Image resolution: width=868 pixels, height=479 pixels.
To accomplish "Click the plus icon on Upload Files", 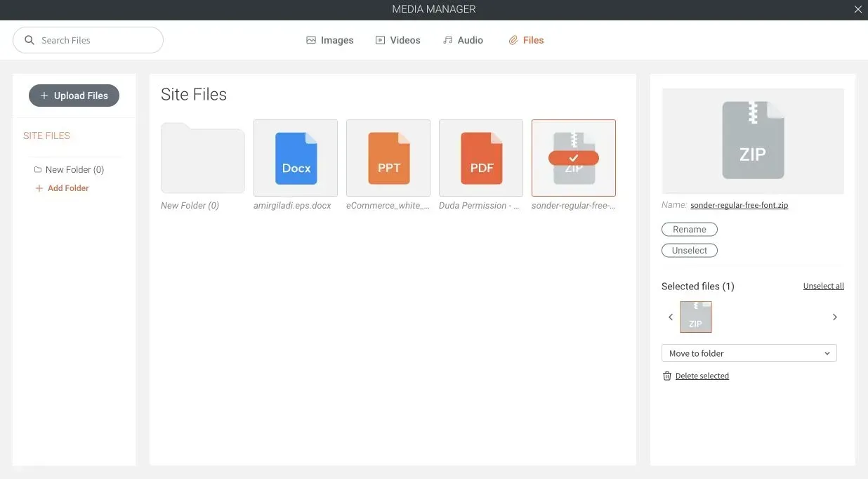I will point(44,96).
